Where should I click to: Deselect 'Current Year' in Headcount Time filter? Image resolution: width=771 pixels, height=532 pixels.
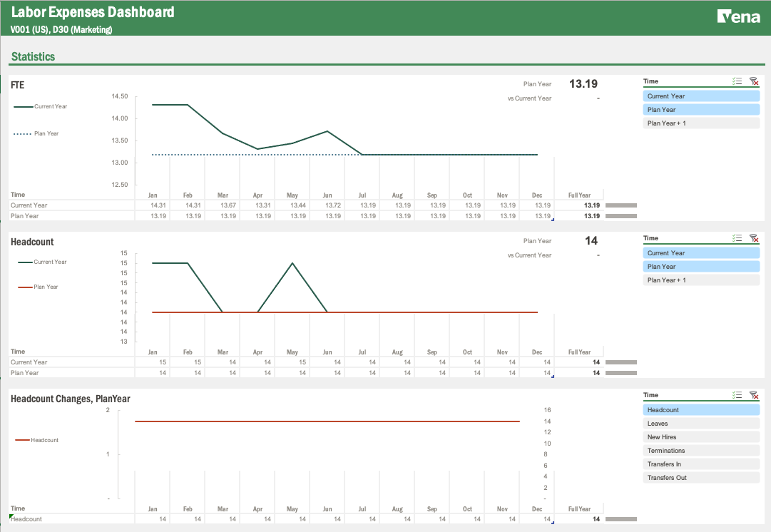tap(701, 252)
